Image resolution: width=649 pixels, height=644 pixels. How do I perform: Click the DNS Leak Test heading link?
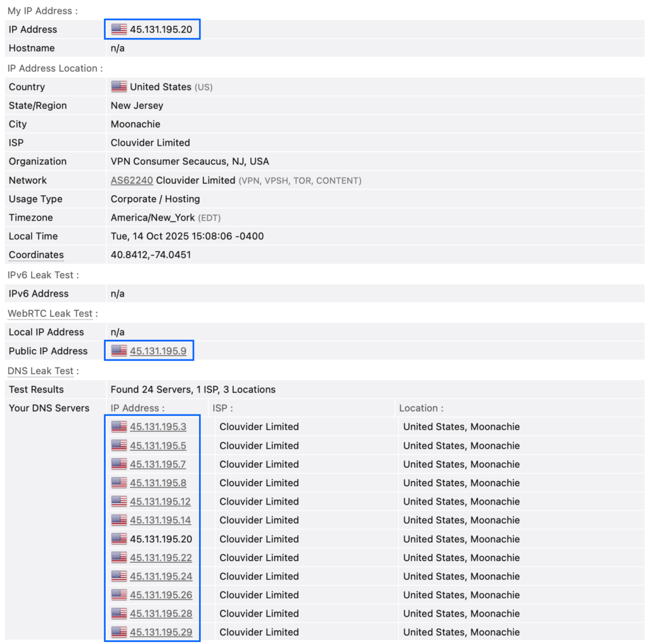(39, 371)
